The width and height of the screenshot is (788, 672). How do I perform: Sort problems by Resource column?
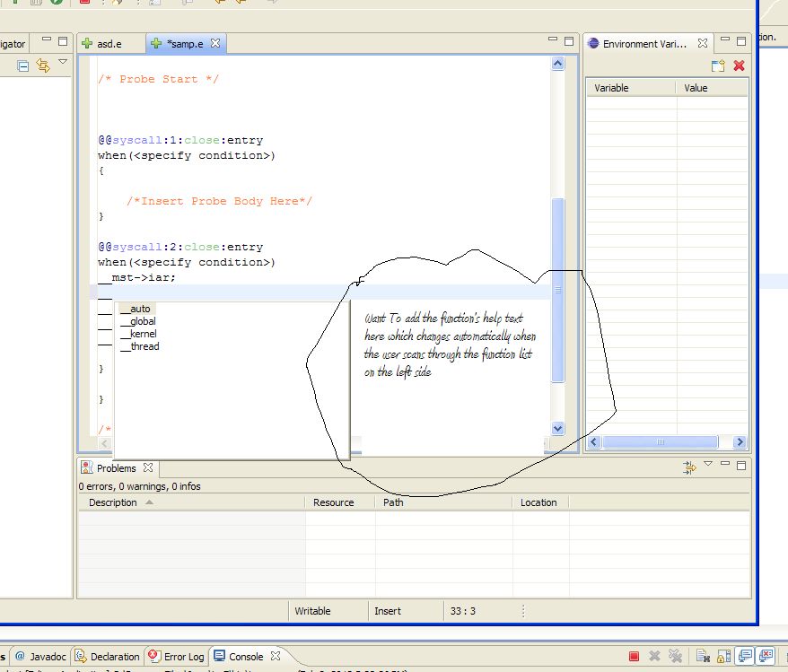340,502
